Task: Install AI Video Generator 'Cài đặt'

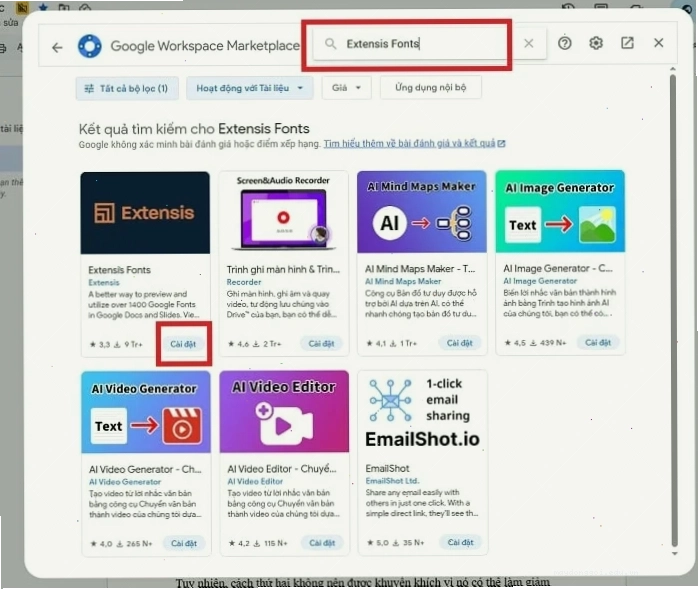Action: 184,543
